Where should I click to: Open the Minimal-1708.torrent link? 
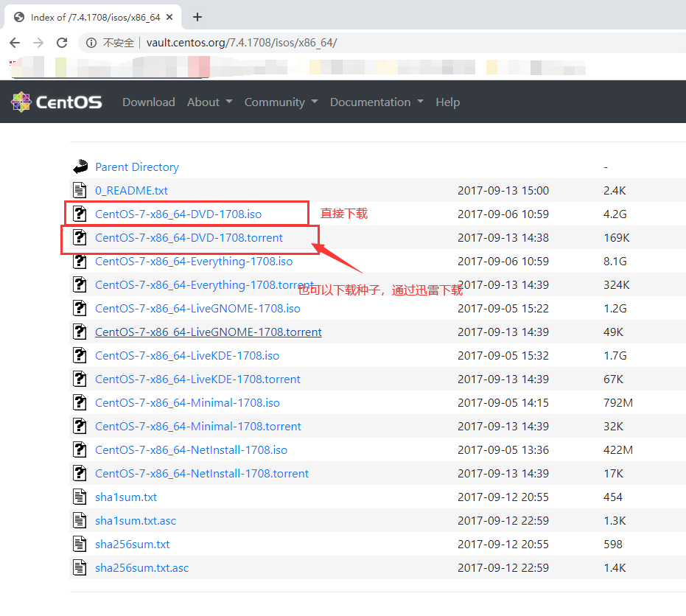point(198,426)
